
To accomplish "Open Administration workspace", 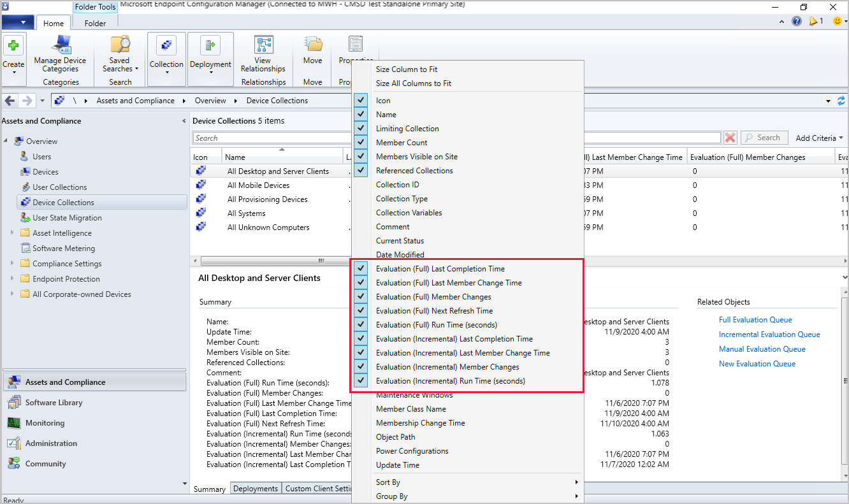I will pyautogui.click(x=51, y=443).
